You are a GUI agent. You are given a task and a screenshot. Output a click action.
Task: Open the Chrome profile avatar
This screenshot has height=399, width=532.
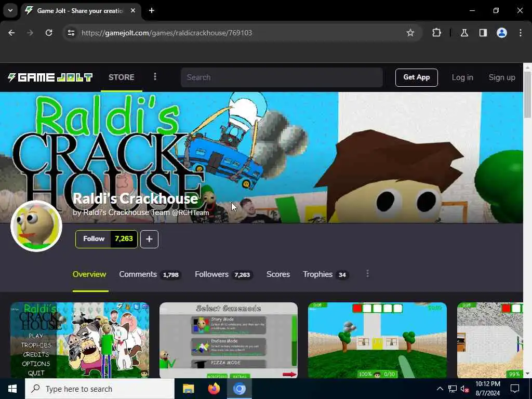pyautogui.click(x=502, y=33)
